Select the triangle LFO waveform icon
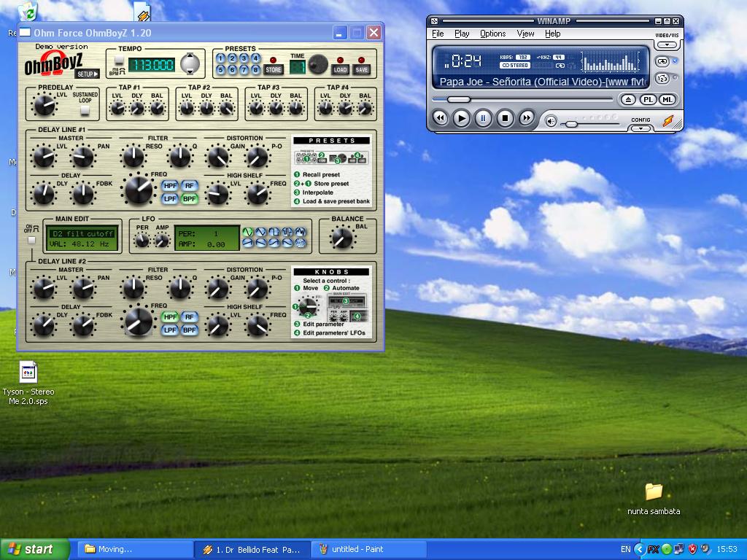This screenshot has width=747, height=560. pyautogui.click(x=260, y=232)
